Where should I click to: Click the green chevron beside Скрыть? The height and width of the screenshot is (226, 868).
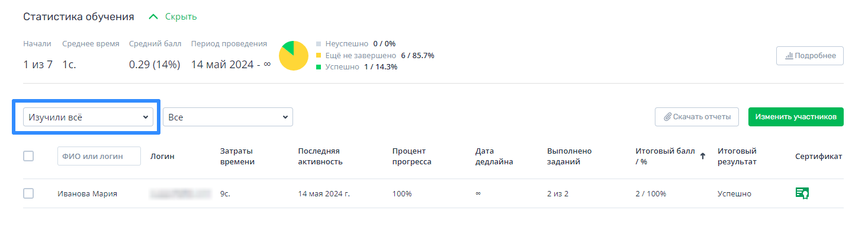[153, 17]
